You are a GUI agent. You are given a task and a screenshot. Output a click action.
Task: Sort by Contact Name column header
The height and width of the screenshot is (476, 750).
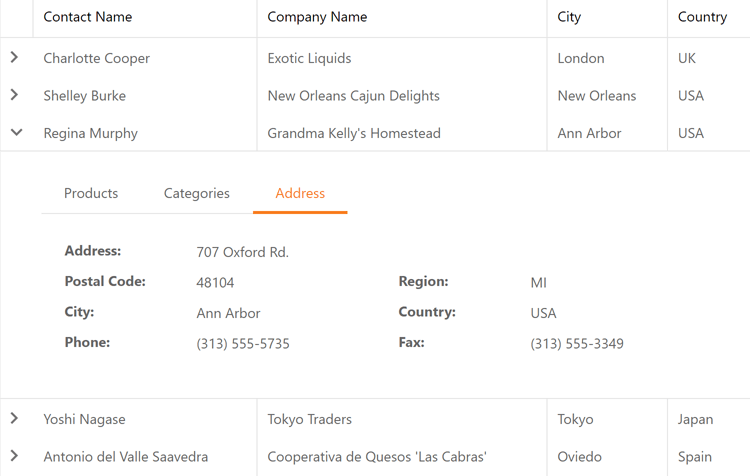pyautogui.click(x=88, y=17)
